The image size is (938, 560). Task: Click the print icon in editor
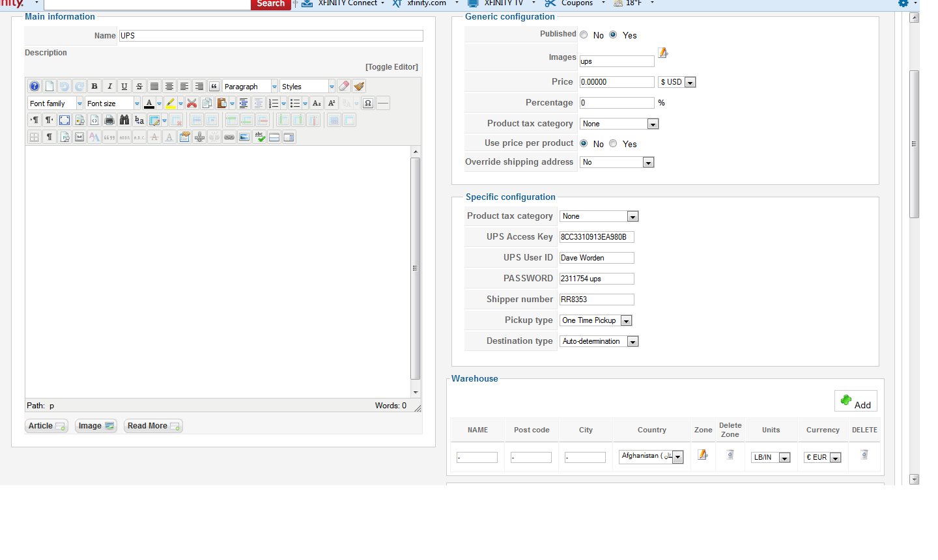pos(109,120)
